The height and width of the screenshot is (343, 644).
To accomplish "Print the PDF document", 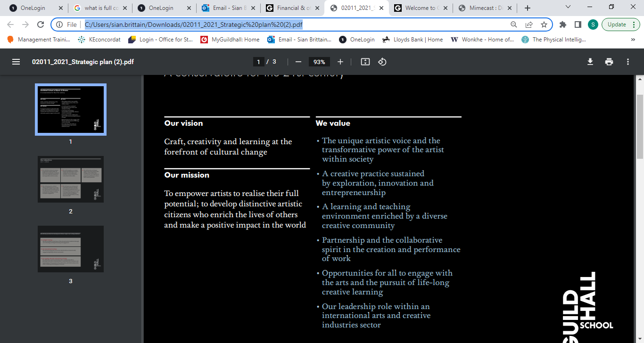I will (609, 62).
